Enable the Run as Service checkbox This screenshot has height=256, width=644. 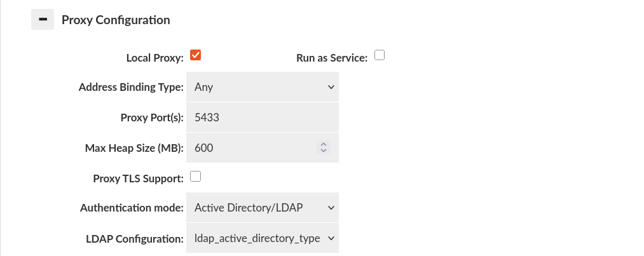380,55
